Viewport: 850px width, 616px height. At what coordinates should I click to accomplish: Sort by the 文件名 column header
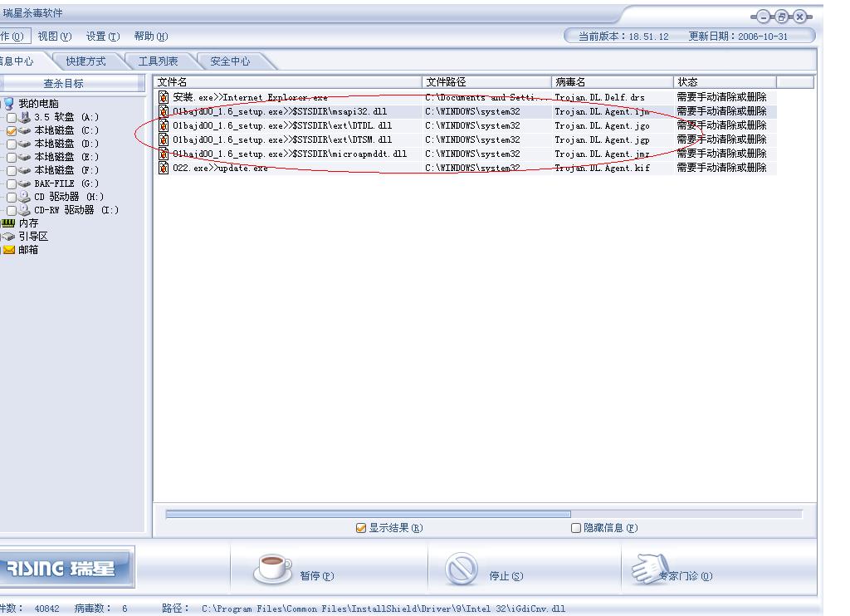288,82
